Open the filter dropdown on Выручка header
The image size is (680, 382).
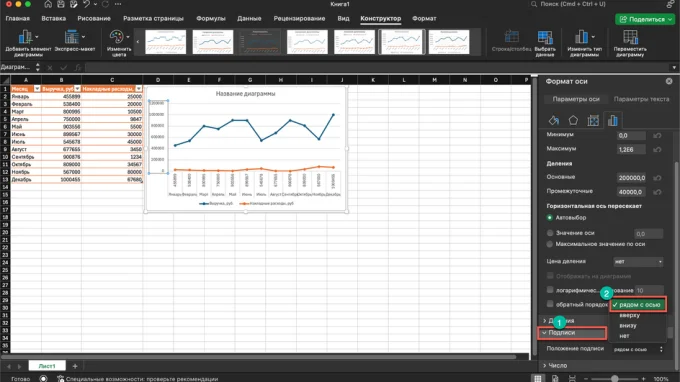77,89
